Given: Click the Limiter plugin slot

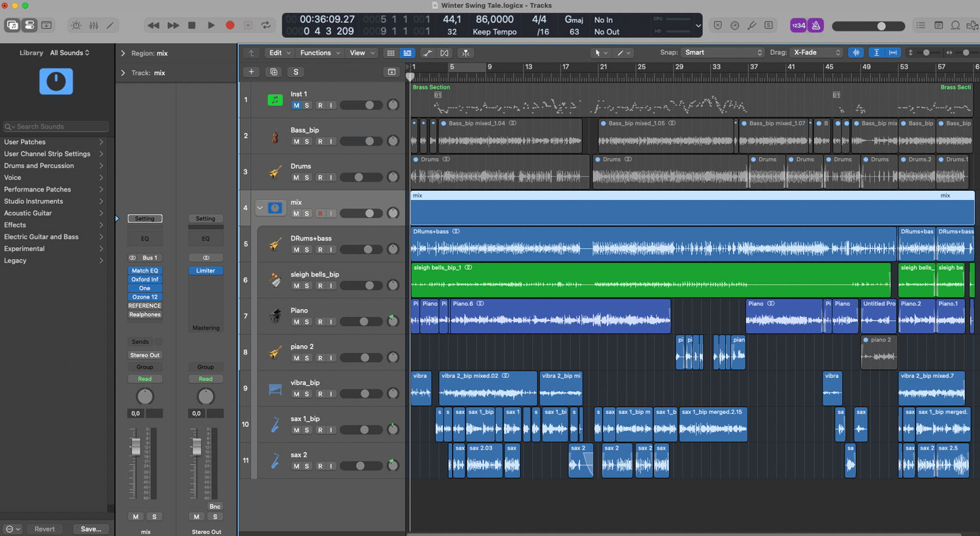Looking at the screenshot, I should click(206, 271).
